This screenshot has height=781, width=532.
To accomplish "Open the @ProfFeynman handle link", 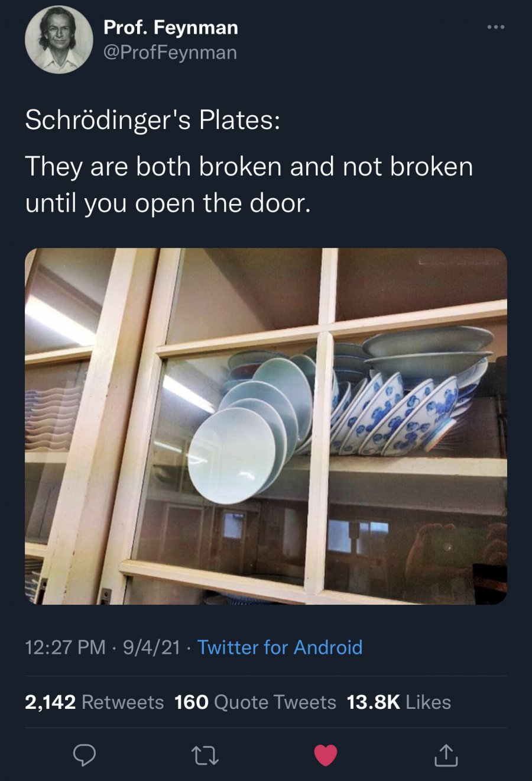I will [170, 53].
